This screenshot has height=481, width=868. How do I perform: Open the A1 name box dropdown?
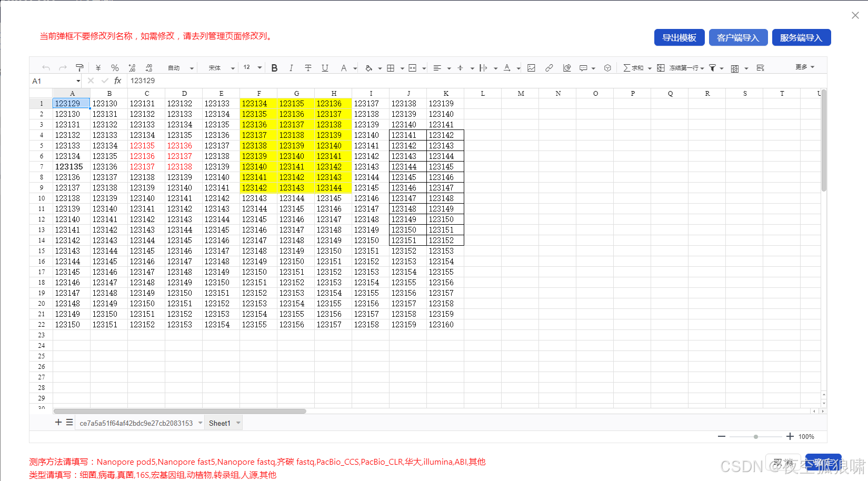click(78, 81)
